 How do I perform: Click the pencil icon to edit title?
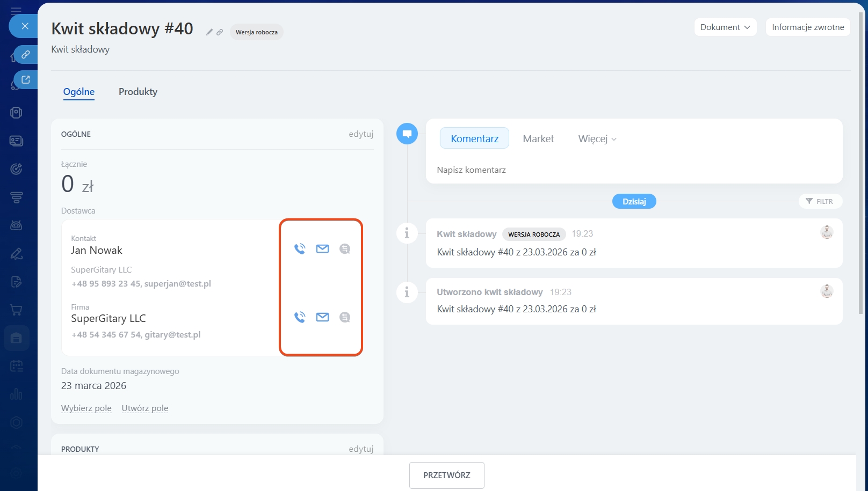tap(209, 32)
